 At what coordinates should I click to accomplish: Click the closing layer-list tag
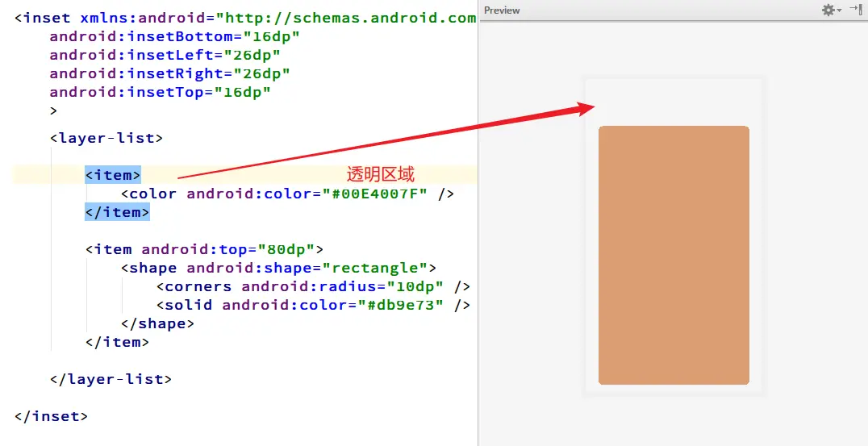coord(111,379)
